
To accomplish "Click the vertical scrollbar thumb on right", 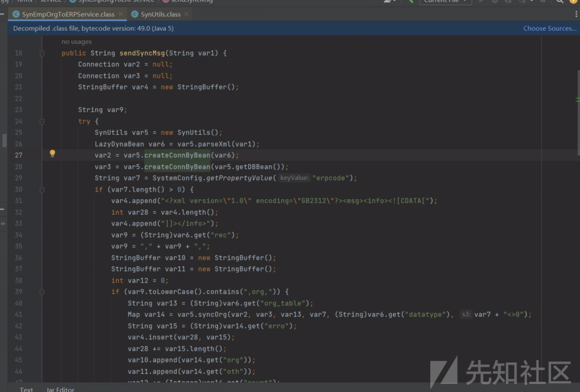I will (x=578, y=113).
